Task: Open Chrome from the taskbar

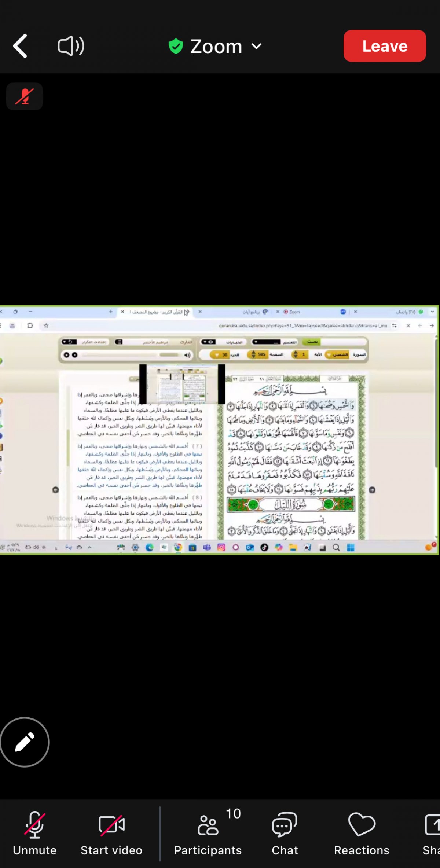Action: point(178,548)
